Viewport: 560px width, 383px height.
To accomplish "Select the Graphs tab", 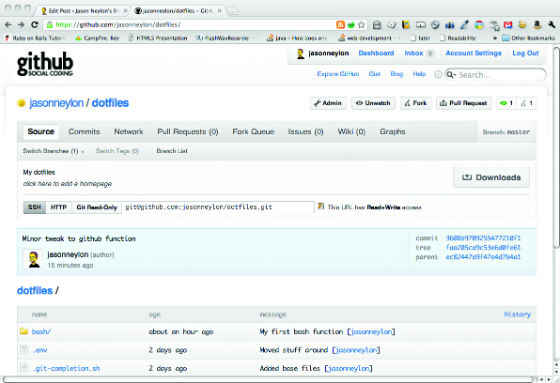I will point(392,132).
